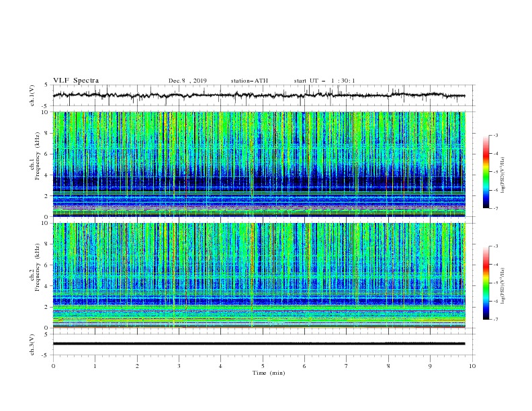Click the upper PSD color scale bar
The width and height of the screenshot is (532, 411).
point(486,171)
